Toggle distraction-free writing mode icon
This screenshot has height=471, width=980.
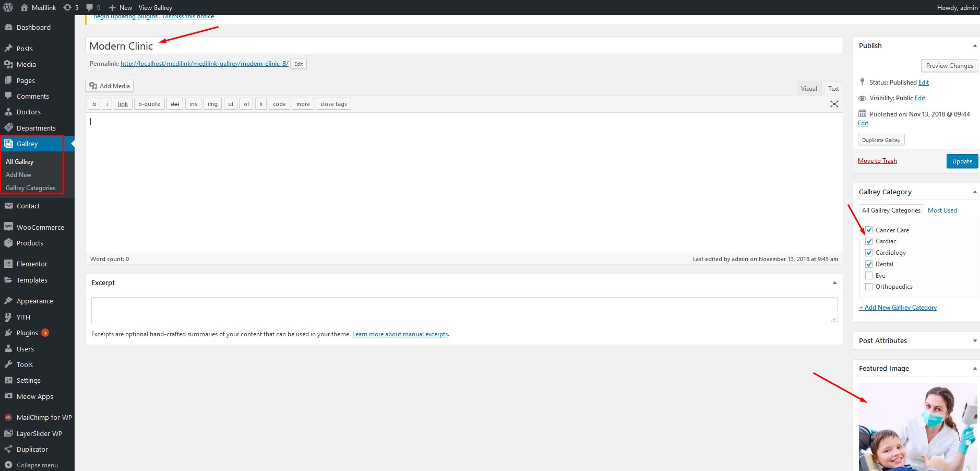(x=834, y=104)
